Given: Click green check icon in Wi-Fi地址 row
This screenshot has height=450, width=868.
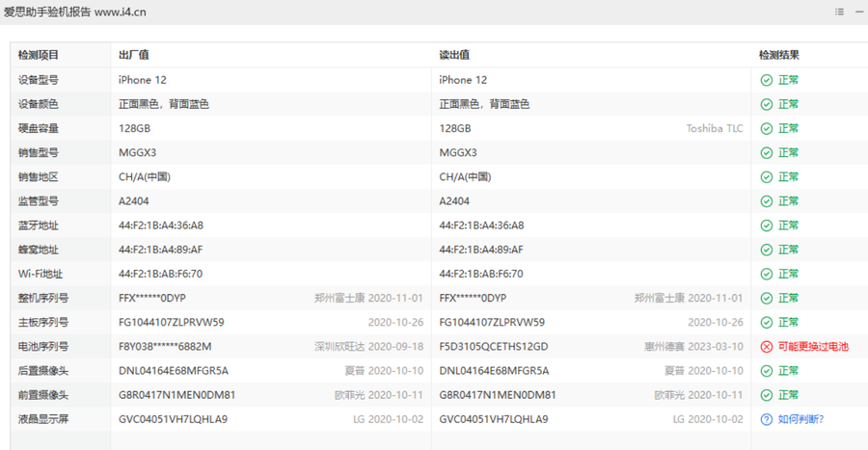Looking at the screenshot, I should click(x=766, y=274).
